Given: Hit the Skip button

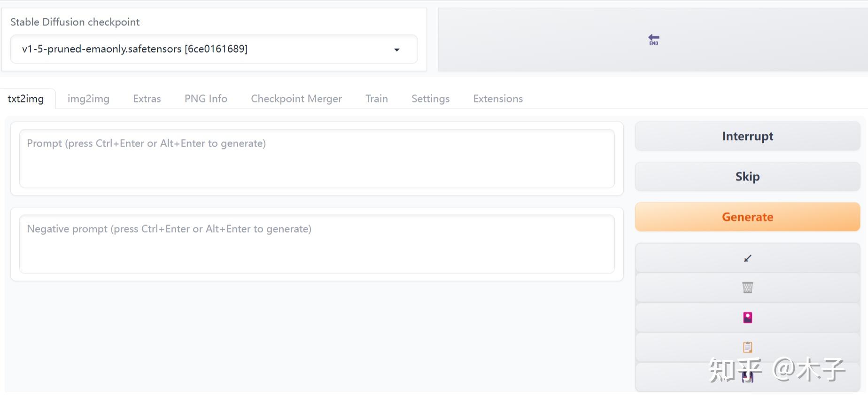Looking at the screenshot, I should click(x=747, y=177).
